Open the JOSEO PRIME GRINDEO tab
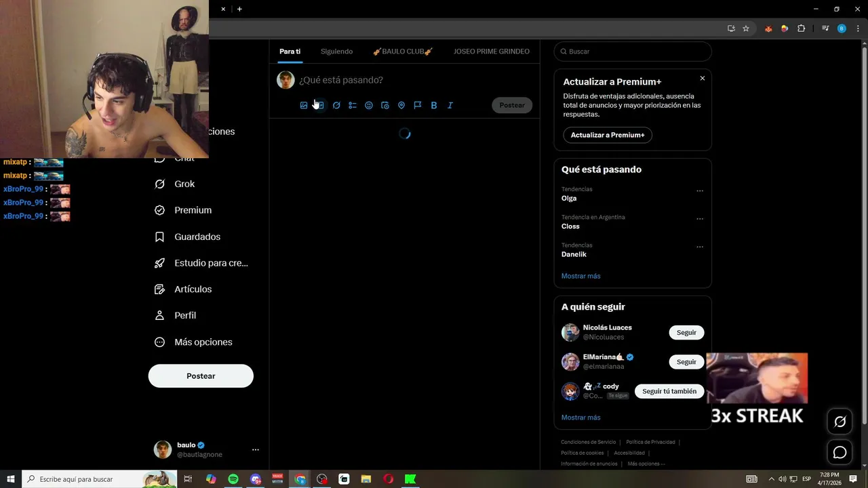This screenshot has width=868, height=488. click(x=492, y=52)
